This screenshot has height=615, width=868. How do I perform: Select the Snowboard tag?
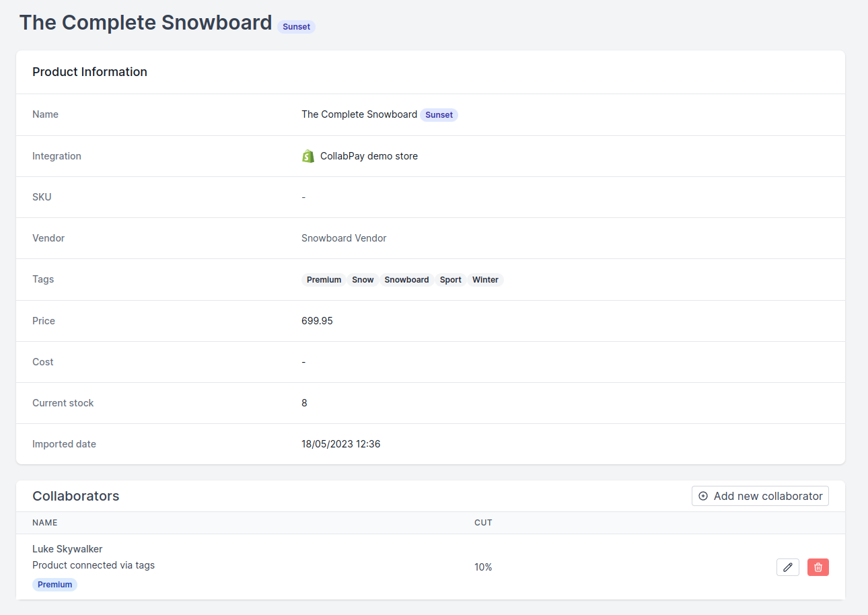pyautogui.click(x=406, y=280)
